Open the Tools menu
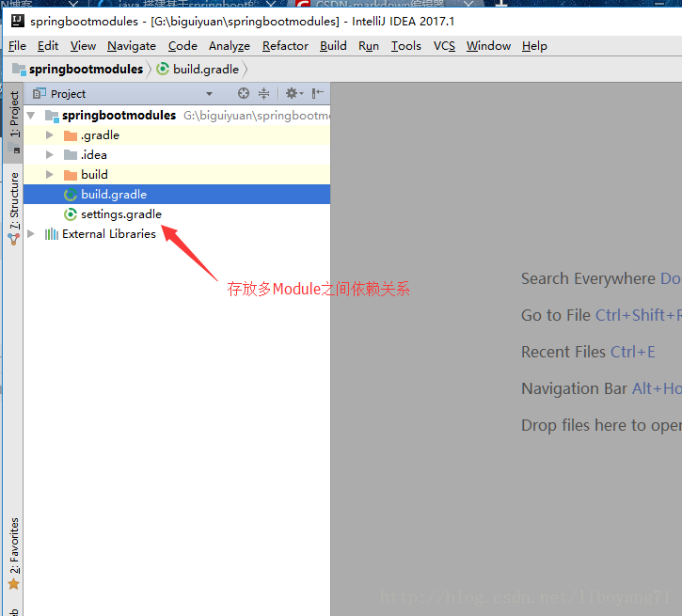Image resolution: width=682 pixels, height=616 pixels. click(x=405, y=46)
